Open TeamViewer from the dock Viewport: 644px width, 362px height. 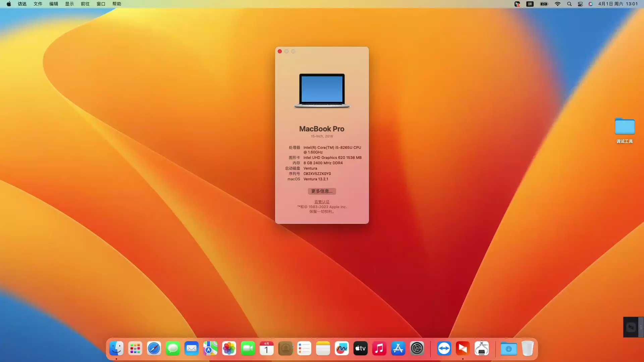click(x=444, y=349)
